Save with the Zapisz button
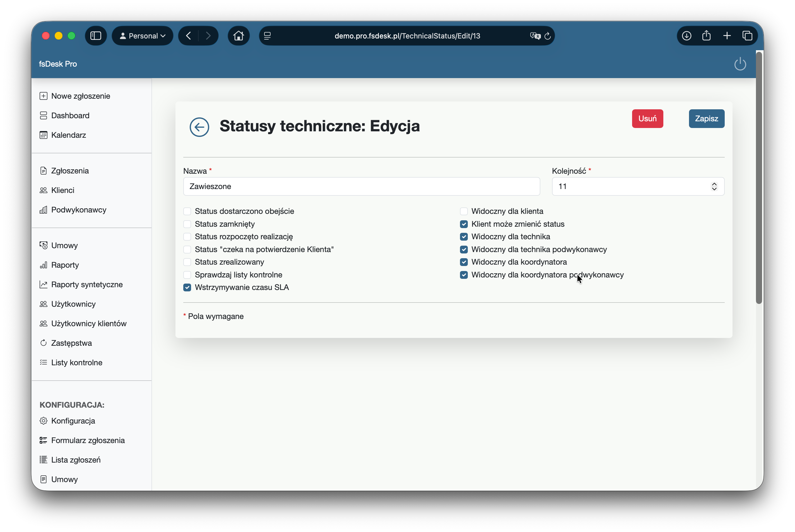795x532 pixels. [x=706, y=119]
